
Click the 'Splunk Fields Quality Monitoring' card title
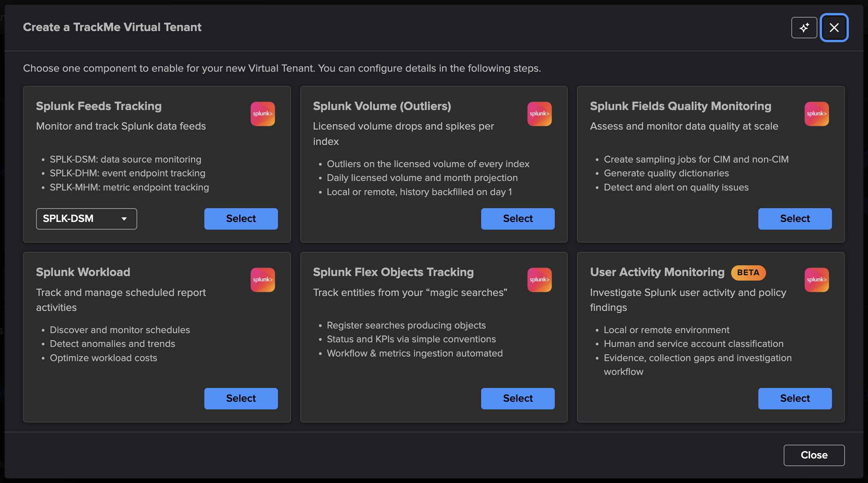[681, 106]
